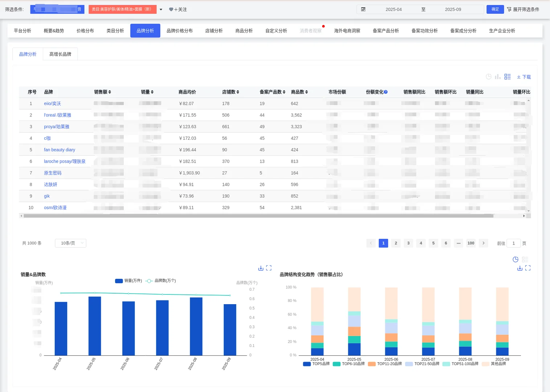Jump to page 100 of results

click(471, 243)
